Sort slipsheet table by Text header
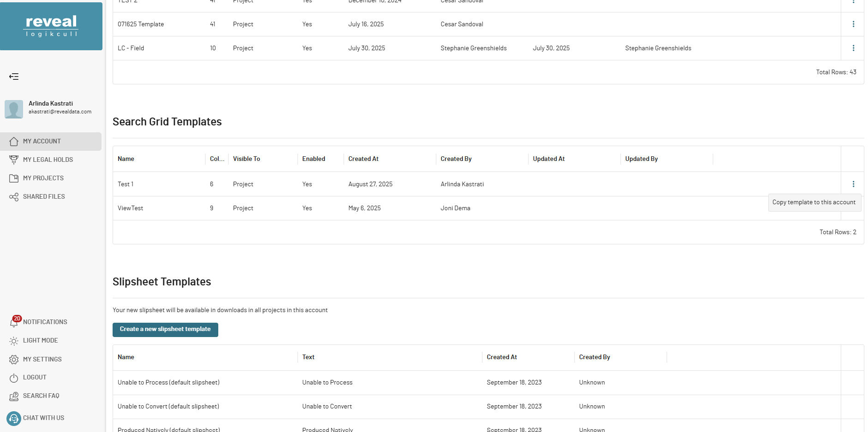Image resolution: width=868 pixels, height=432 pixels. click(x=308, y=357)
